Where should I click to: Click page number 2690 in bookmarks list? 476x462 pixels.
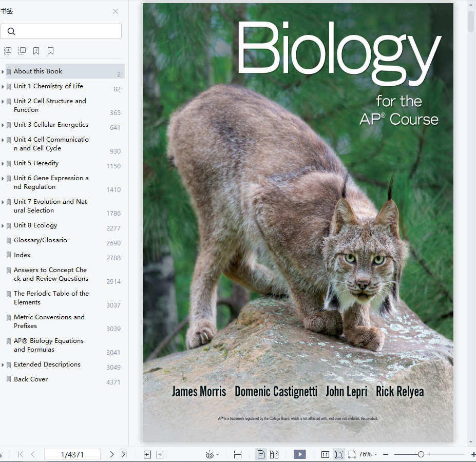click(113, 243)
